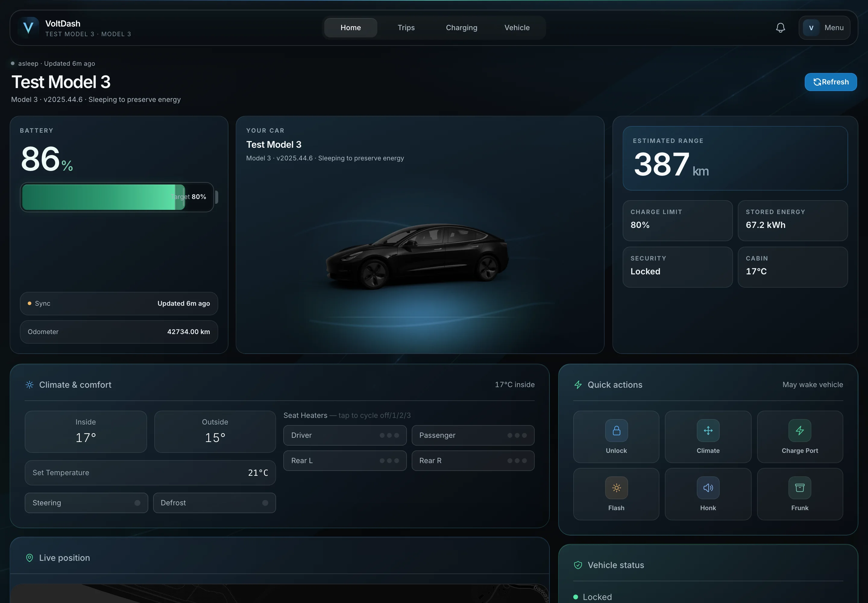The image size is (868, 603).
Task: Click the blue Refresh button
Action: (x=831, y=82)
